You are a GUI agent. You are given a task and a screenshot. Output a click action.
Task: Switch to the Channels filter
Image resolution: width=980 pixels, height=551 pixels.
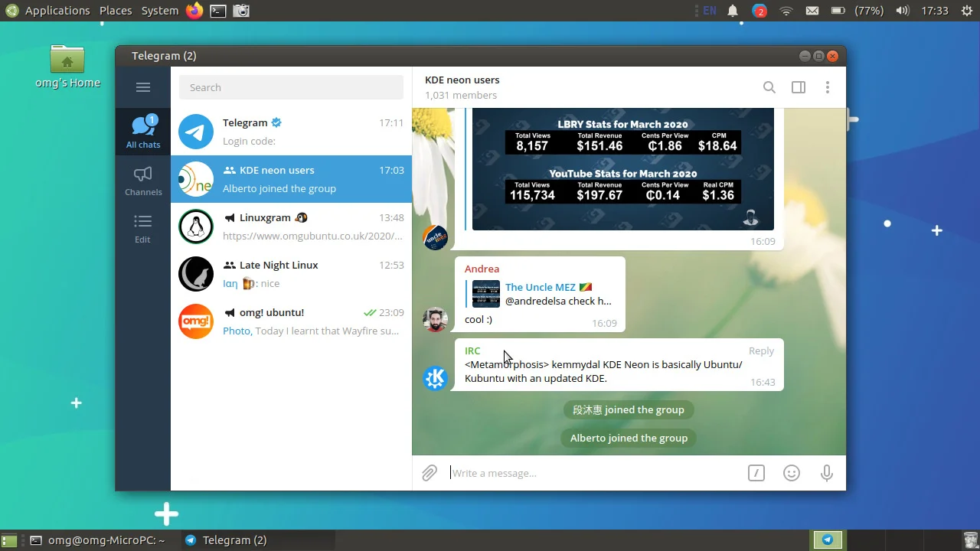click(x=142, y=180)
